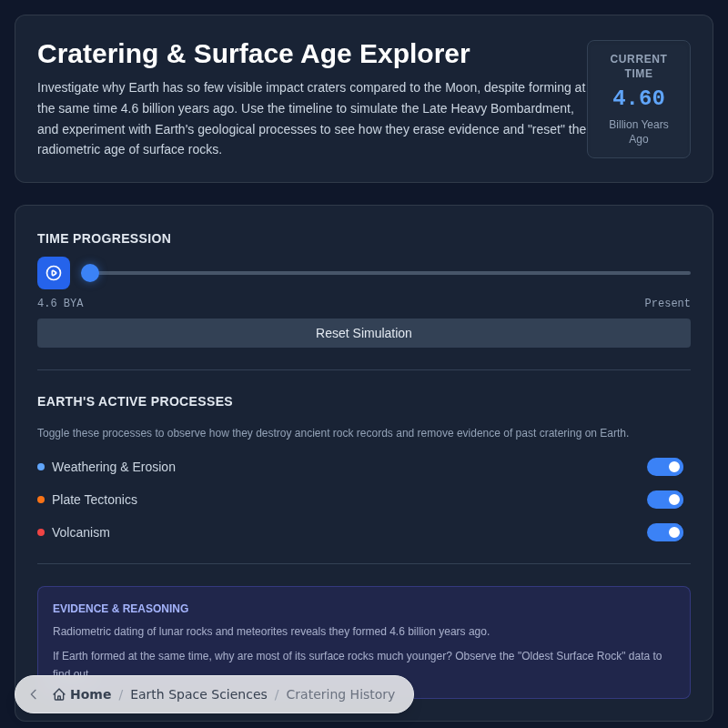This screenshot has width=728, height=728.
Task: Click the Time Progression section header
Action: (x=104, y=238)
